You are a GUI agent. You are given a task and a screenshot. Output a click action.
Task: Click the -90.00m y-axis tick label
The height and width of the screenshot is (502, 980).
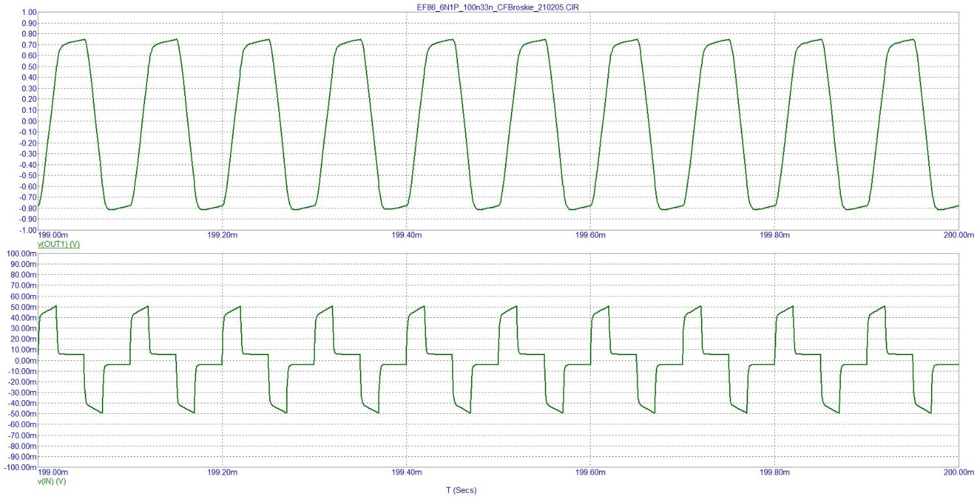pyautogui.click(x=22, y=457)
